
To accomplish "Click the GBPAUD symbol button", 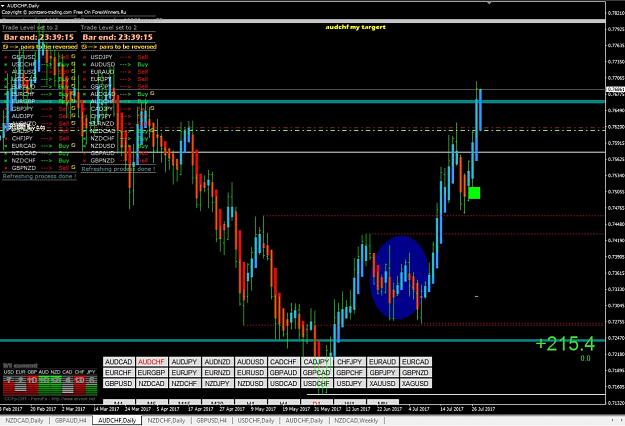I will point(283,373).
